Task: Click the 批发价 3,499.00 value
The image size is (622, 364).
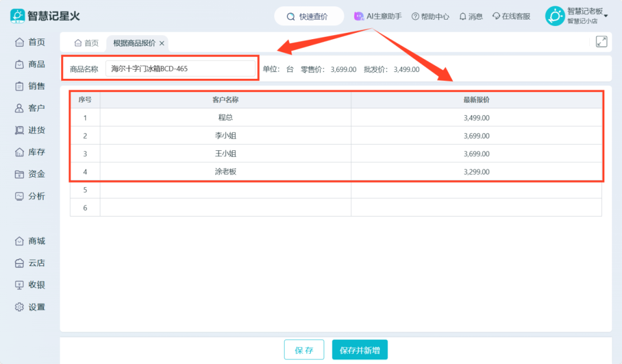Action: pos(406,69)
